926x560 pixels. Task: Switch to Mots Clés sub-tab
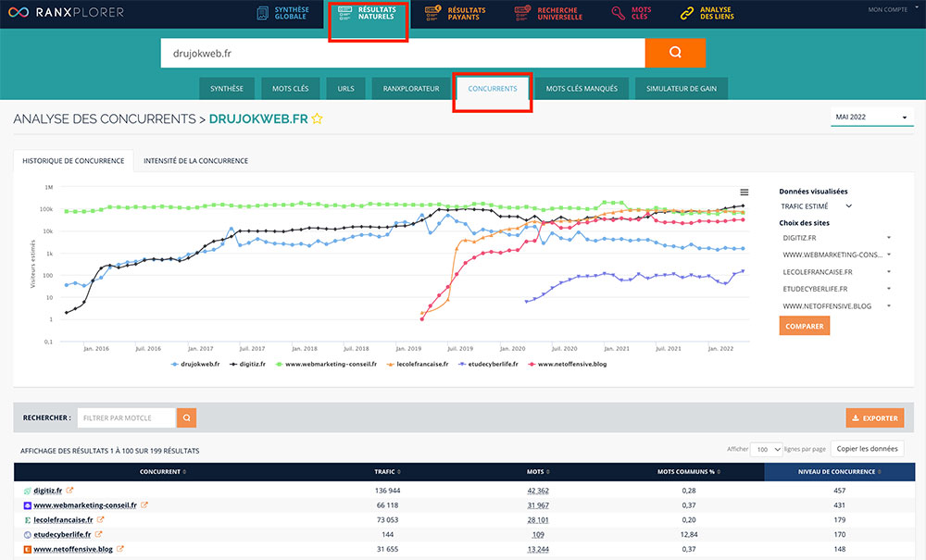click(290, 89)
